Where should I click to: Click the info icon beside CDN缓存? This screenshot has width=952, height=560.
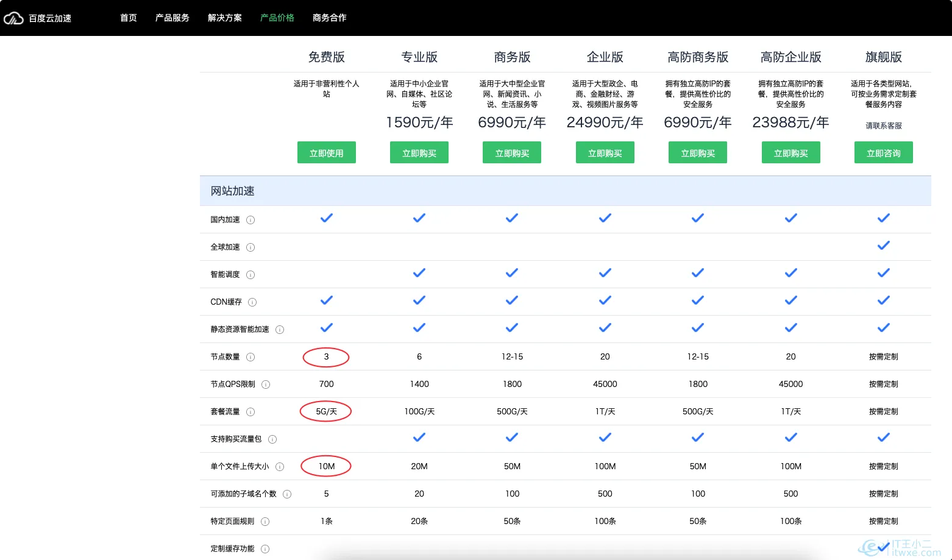coord(253,302)
